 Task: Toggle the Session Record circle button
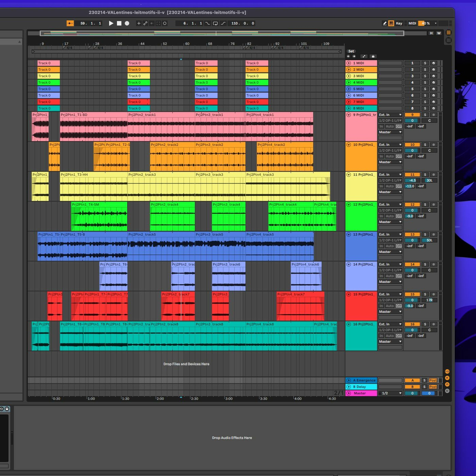click(x=165, y=23)
